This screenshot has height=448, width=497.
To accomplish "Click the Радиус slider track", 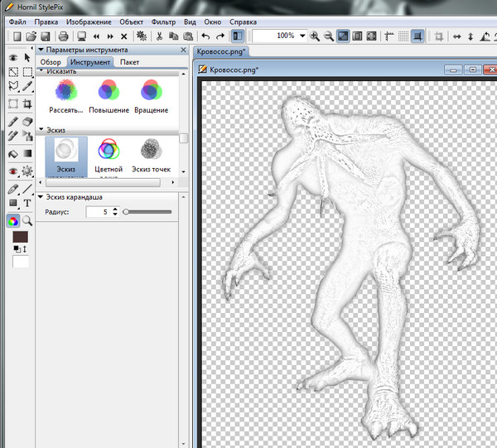I will click(x=149, y=212).
